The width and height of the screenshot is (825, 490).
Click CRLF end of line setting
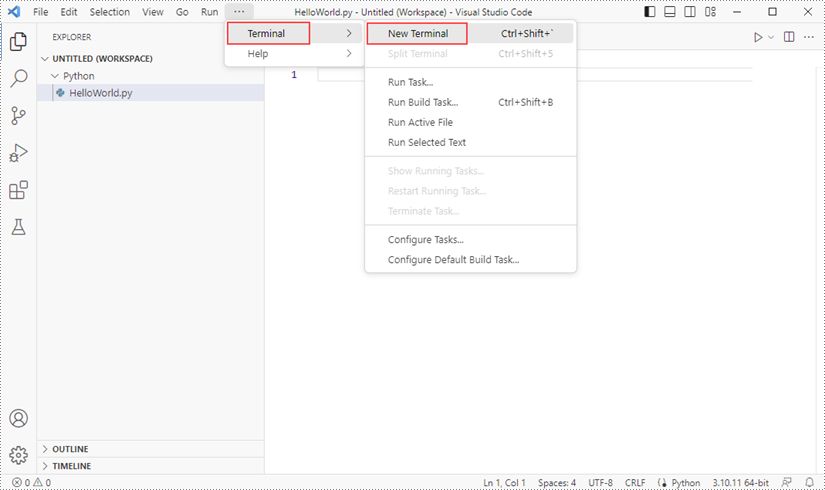pos(635,483)
